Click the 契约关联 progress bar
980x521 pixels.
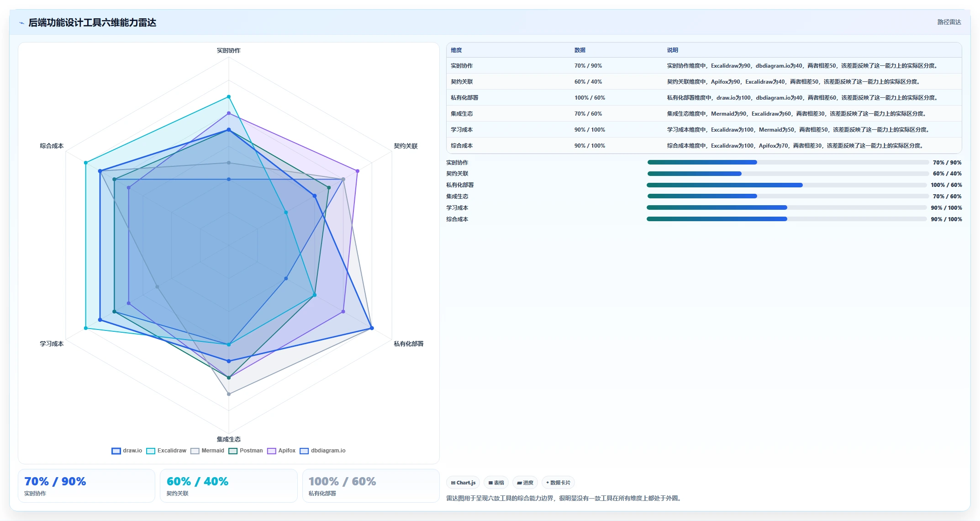click(788, 174)
